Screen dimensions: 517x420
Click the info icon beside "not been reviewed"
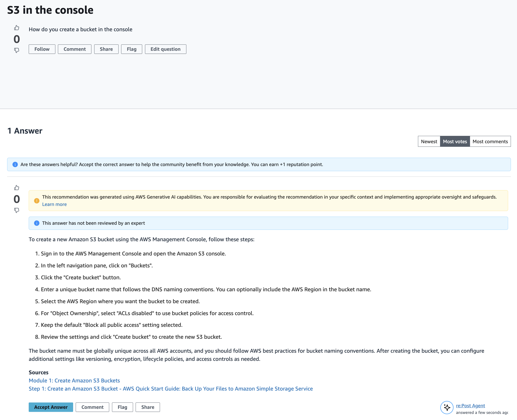pyautogui.click(x=37, y=223)
